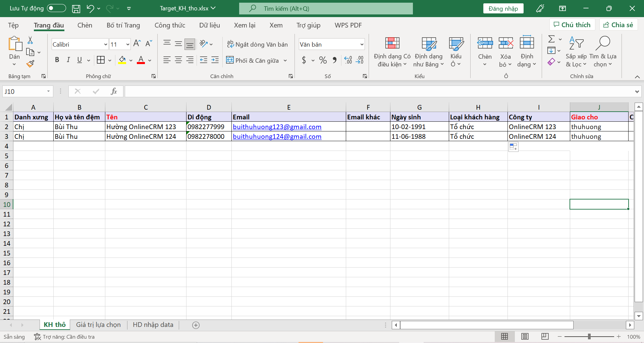The width and height of the screenshot is (644, 343).
Task: Click the Chú thích comments button
Action: coord(572,25)
